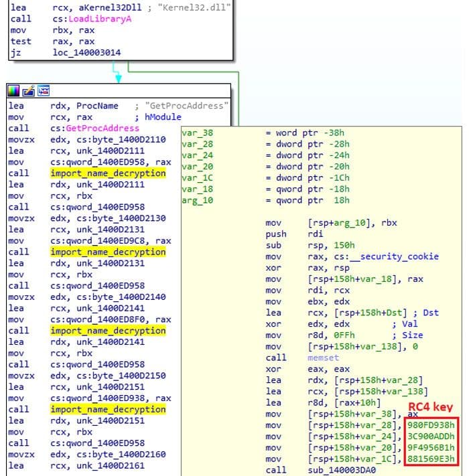This screenshot has height=476, width=469.
Task: Click the ProcName operand
Action: click(x=98, y=106)
